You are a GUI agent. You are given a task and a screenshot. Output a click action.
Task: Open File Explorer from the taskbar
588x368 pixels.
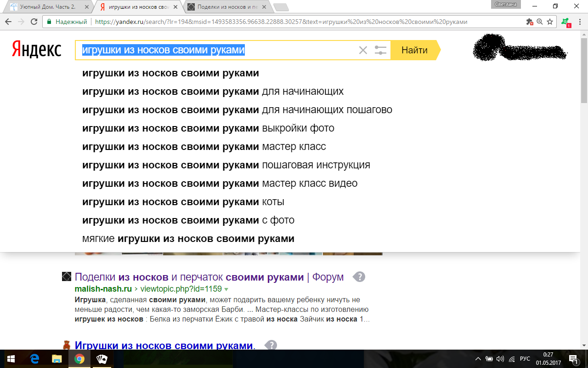click(57, 359)
